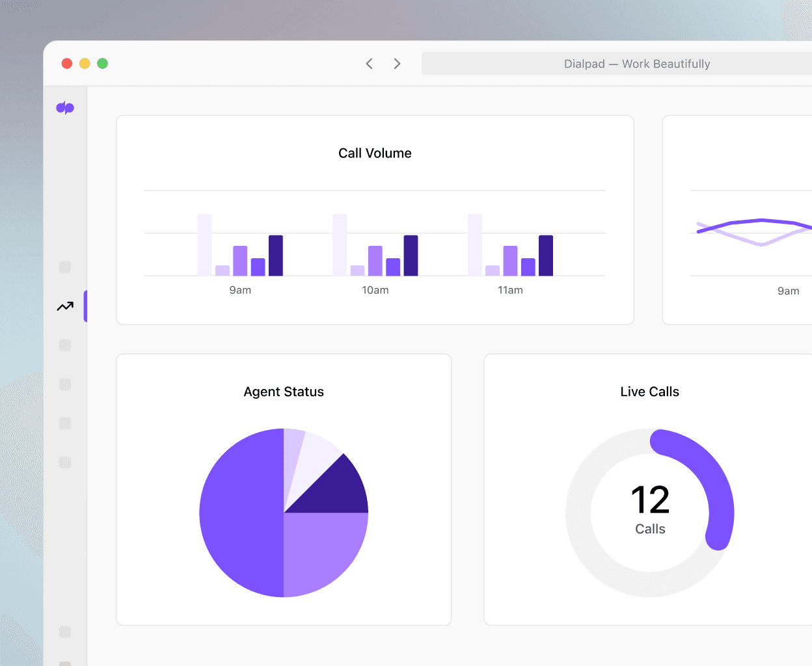Open the Analytics trending-arrow sidebar icon
This screenshot has width=812, height=666.
(x=65, y=306)
